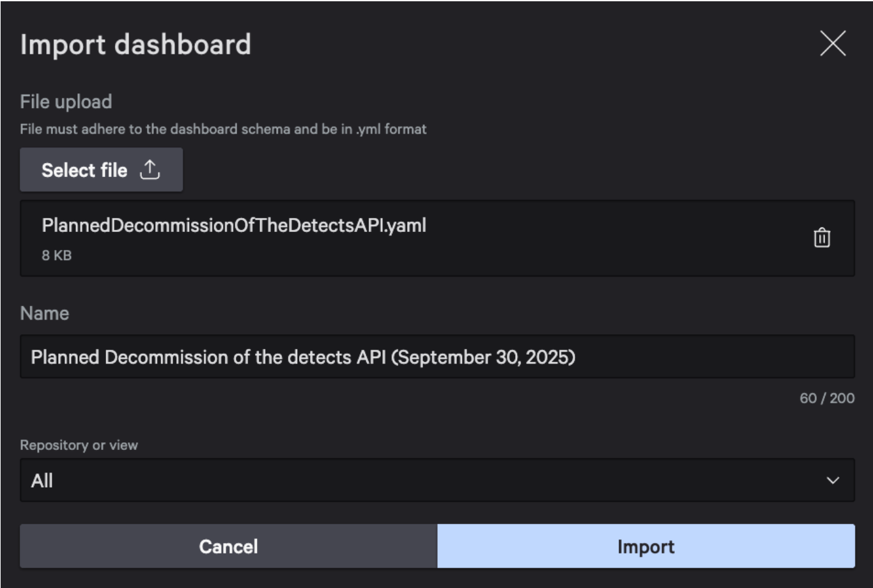Viewport: 873px width, 588px height.
Task: Open the Repository or view dropdown
Action: (x=437, y=480)
